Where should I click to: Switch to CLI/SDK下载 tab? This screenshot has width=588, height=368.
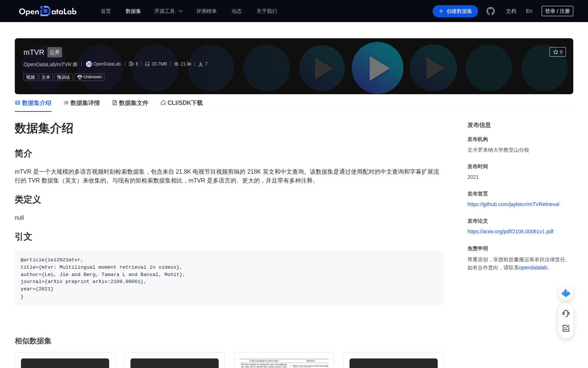point(182,103)
